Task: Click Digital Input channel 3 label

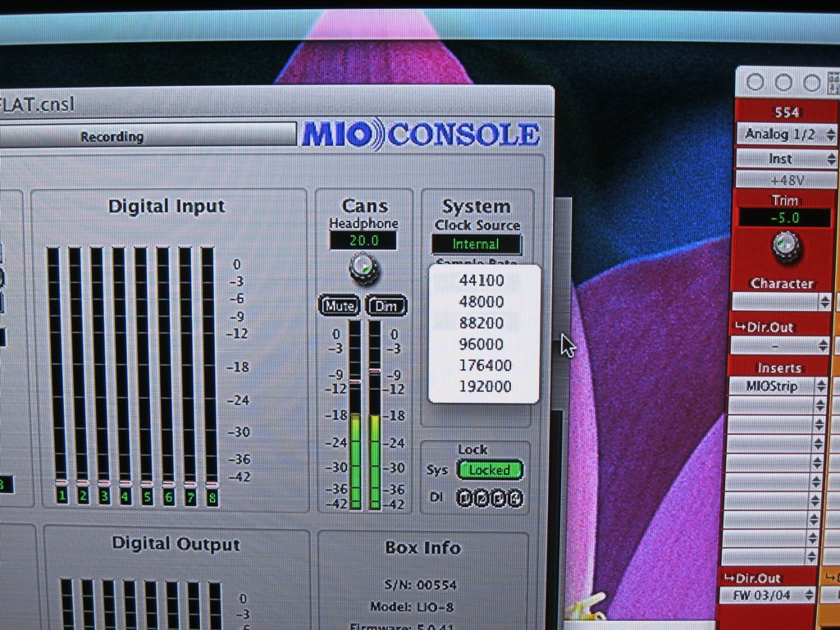Action: coord(104,496)
